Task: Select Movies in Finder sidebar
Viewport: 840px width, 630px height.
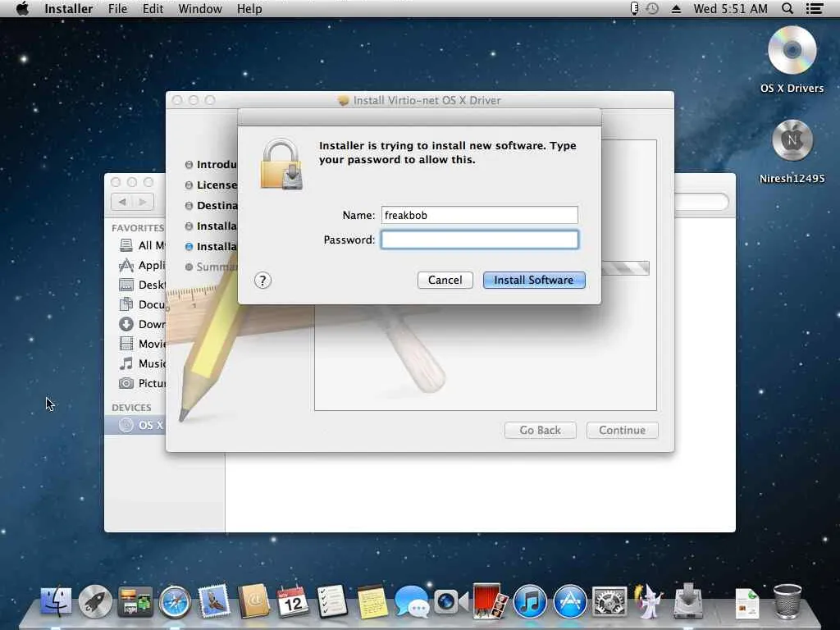Action: coord(142,344)
